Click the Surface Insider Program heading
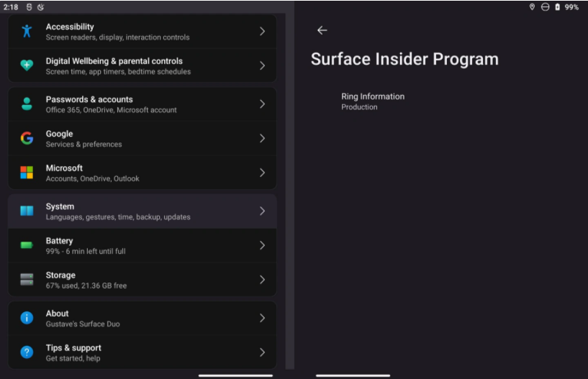 coord(404,59)
